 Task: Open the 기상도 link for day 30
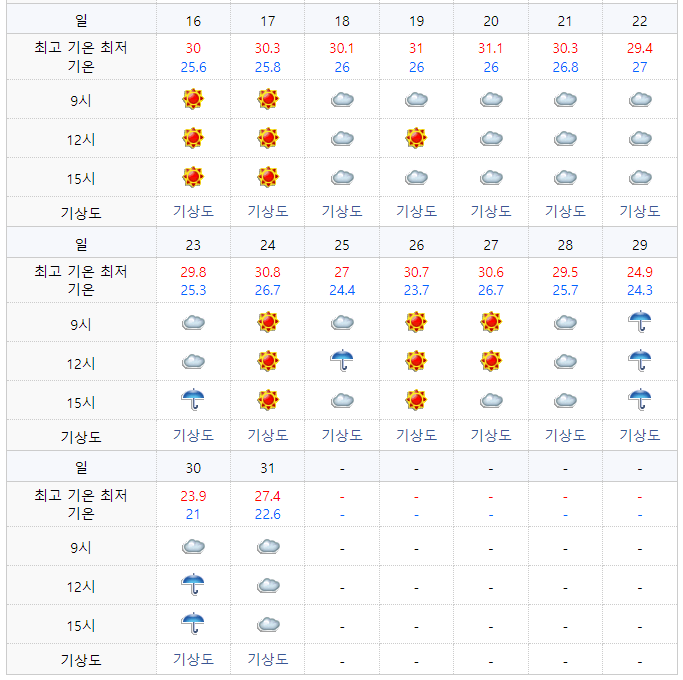click(x=193, y=659)
